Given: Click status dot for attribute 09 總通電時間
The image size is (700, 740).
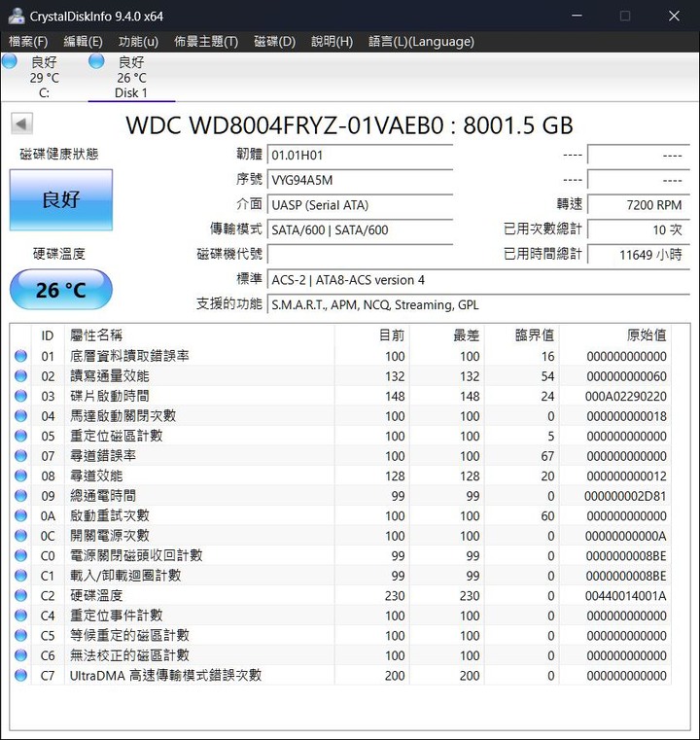Looking at the screenshot, I should tap(20, 496).
